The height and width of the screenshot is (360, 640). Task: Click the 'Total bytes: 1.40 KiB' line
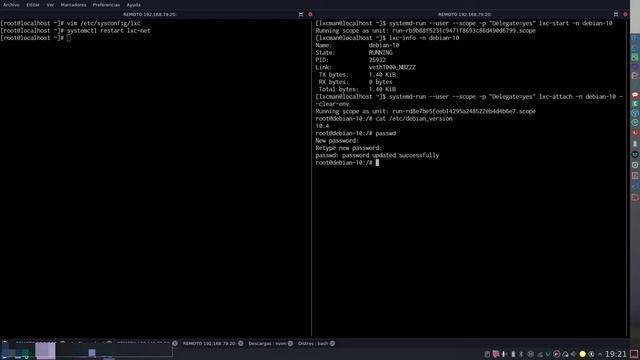coord(357,89)
